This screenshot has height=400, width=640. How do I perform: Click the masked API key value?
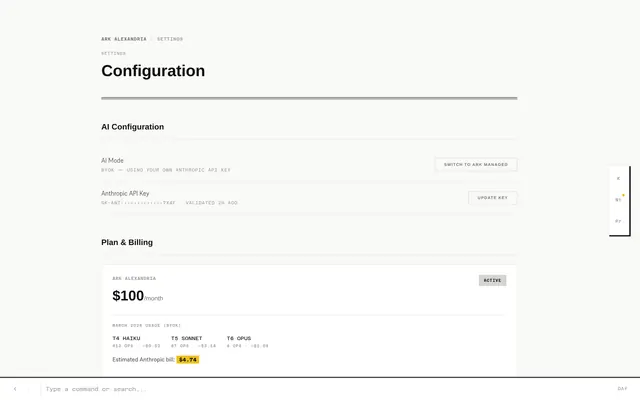(x=138, y=203)
